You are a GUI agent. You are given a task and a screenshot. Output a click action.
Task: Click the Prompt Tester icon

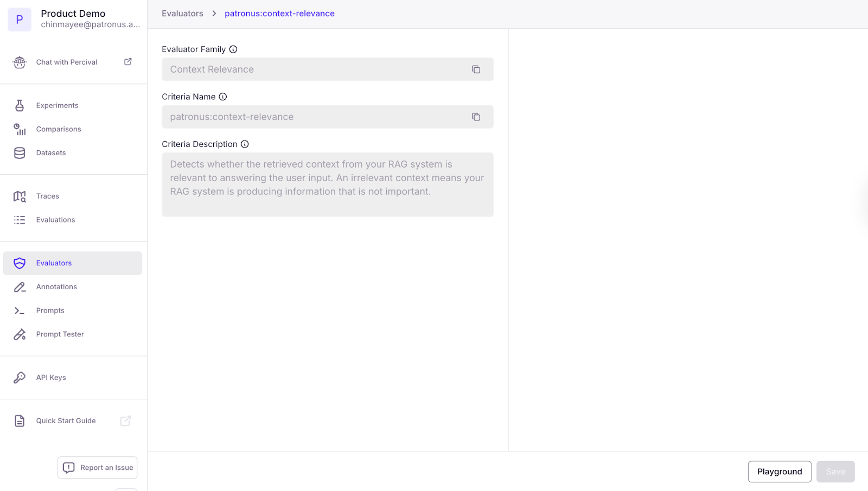(20, 334)
